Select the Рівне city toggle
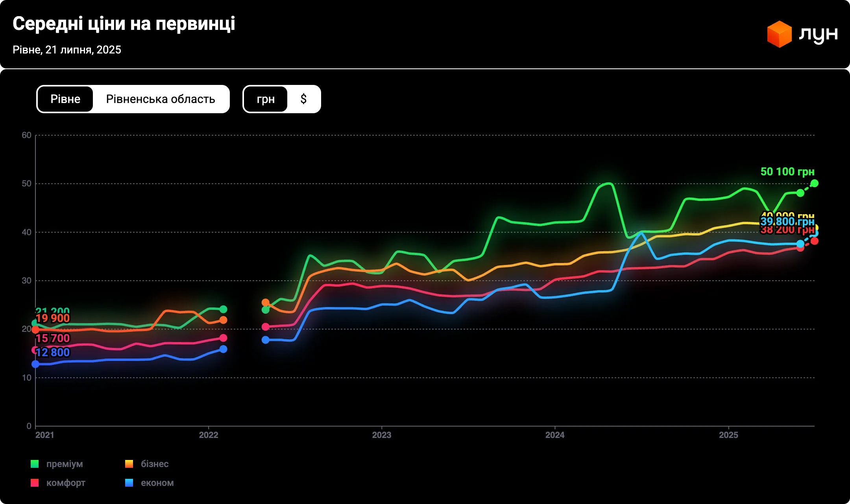This screenshot has height=504, width=850. point(65,99)
